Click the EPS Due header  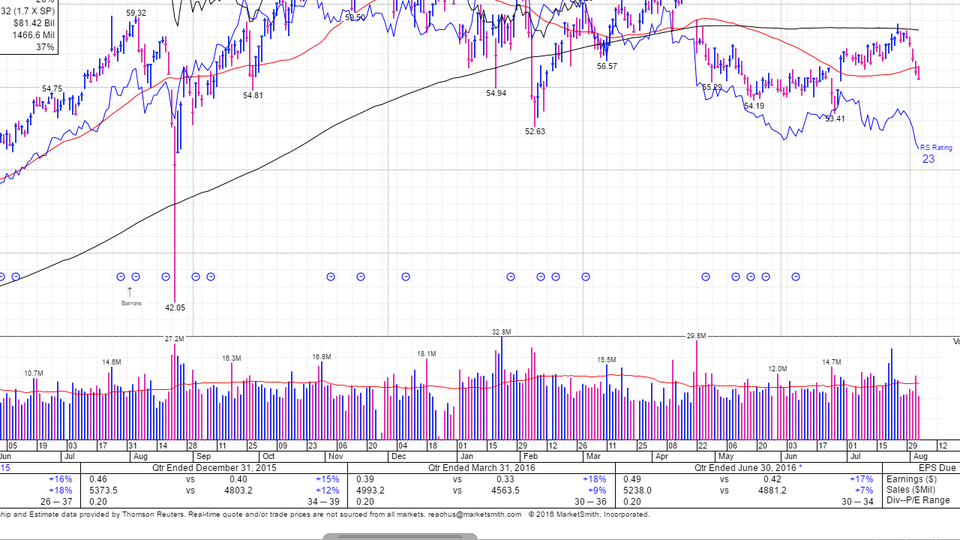[x=937, y=468]
